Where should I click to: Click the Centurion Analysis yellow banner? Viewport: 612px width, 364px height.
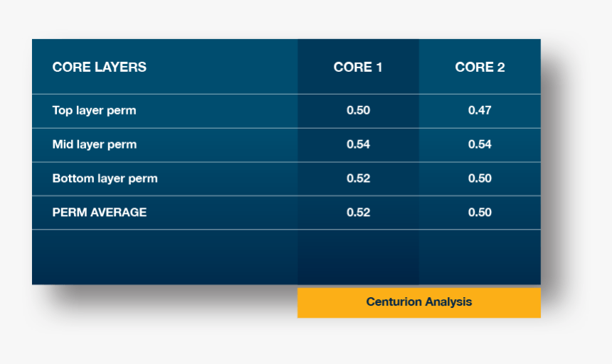pos(419,303)
